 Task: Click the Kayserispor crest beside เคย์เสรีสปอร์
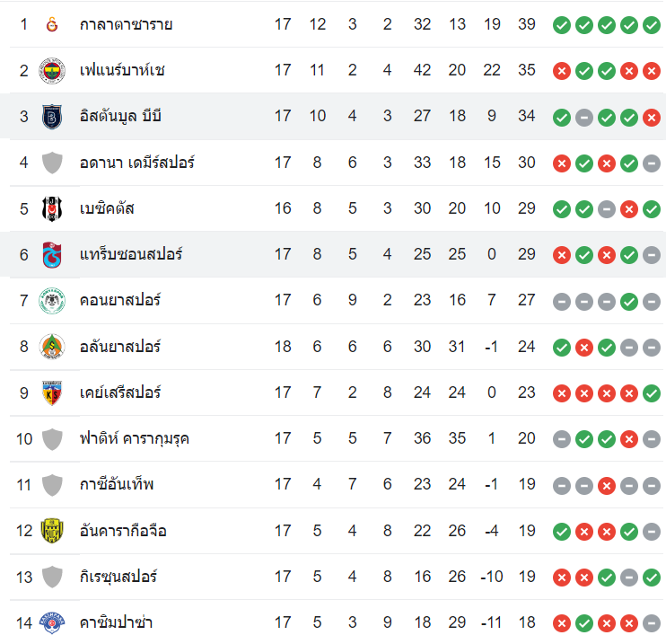[x=52, y=393]
